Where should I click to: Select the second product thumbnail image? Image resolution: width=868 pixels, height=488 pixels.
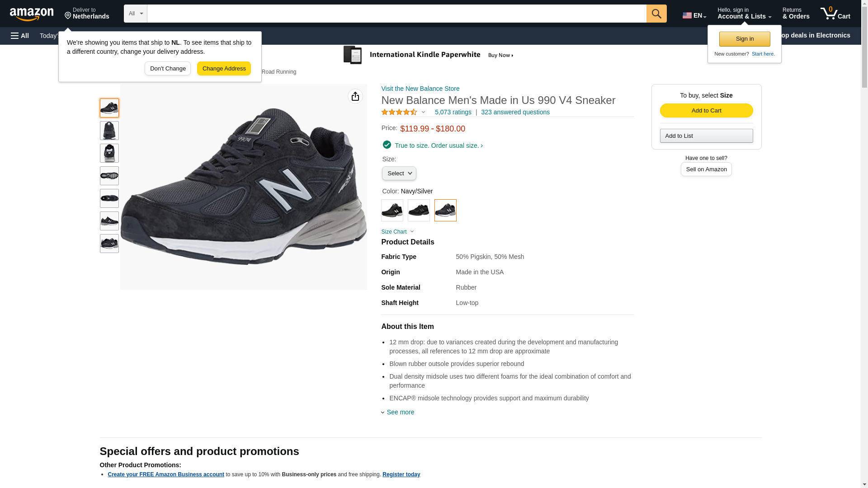point(109,131)
